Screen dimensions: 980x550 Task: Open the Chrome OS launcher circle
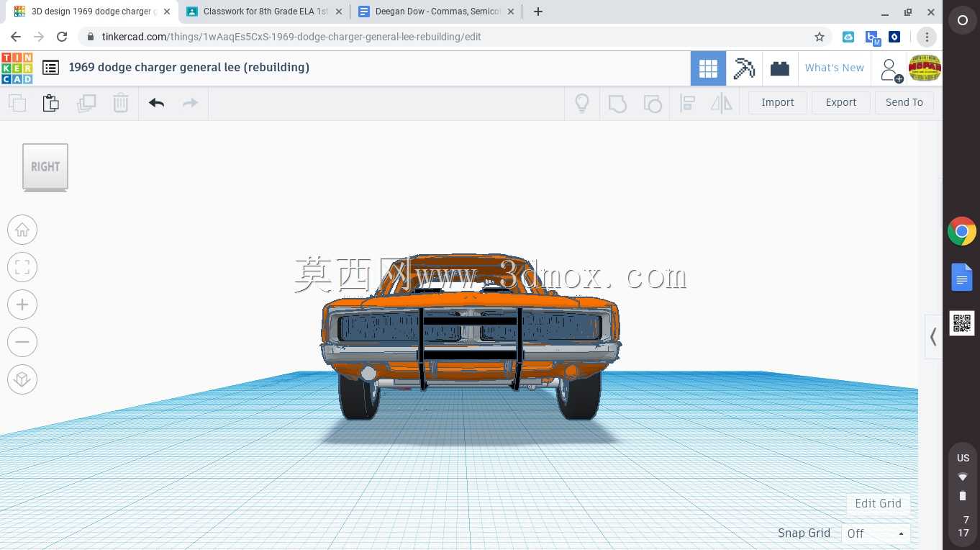[962, 21]
